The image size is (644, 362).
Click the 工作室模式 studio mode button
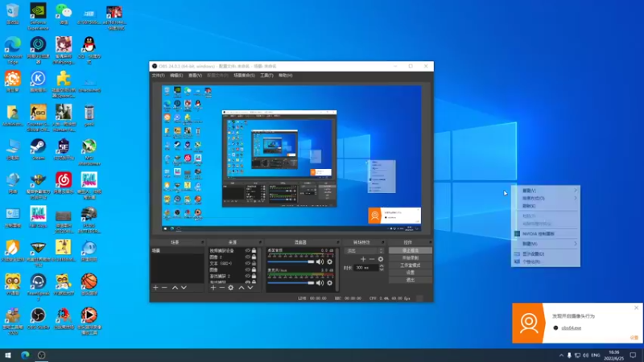pyautogui.click(x=411, y=265)
